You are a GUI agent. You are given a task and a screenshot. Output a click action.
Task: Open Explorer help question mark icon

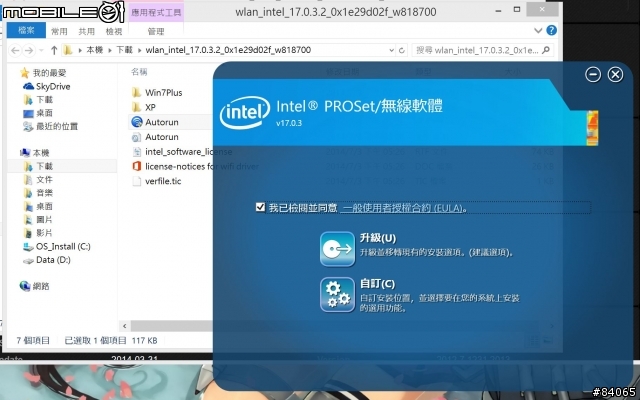(551, 30)
